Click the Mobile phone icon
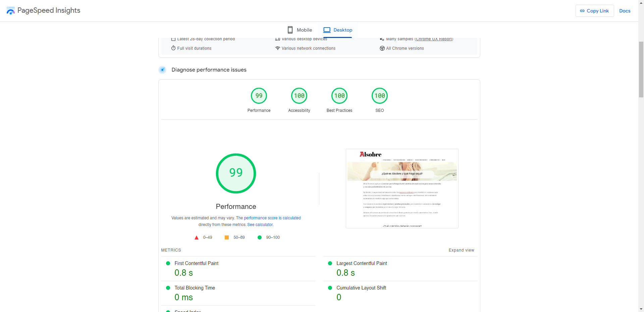Image resolution: width=644 pixels, height=312 pixels. point(290,30)
